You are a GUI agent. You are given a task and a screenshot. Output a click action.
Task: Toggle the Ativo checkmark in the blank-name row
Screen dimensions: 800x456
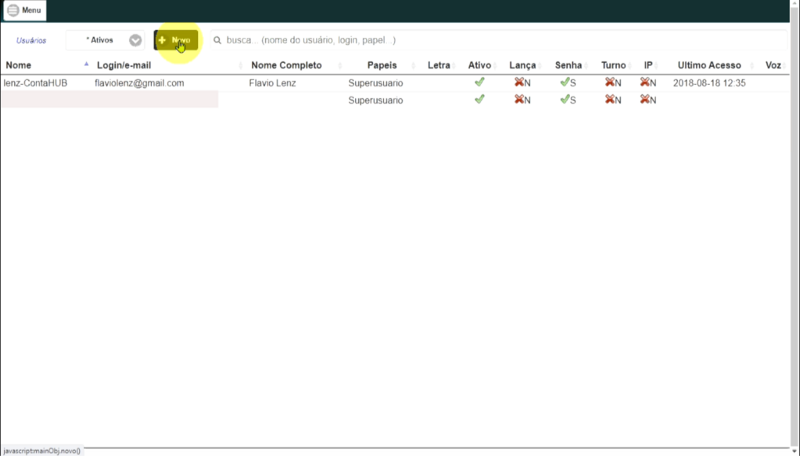[479, 99]
